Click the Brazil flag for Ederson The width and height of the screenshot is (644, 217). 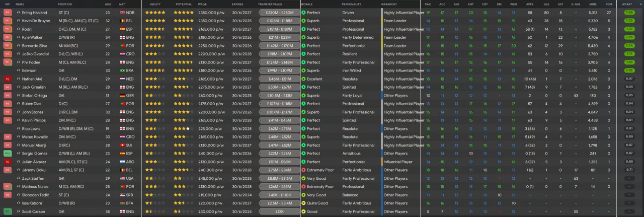pos(122,71)
